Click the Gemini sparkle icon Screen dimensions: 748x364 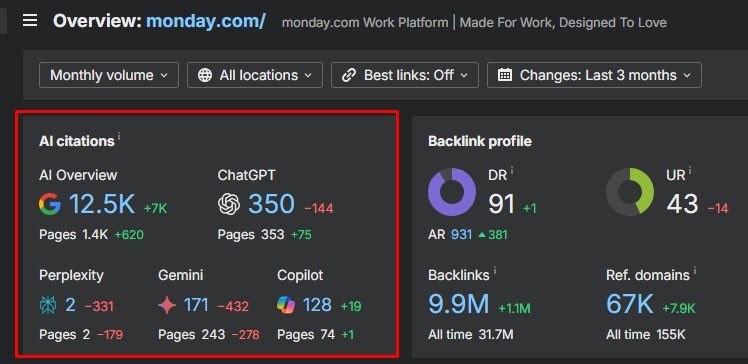click(167, 305)
